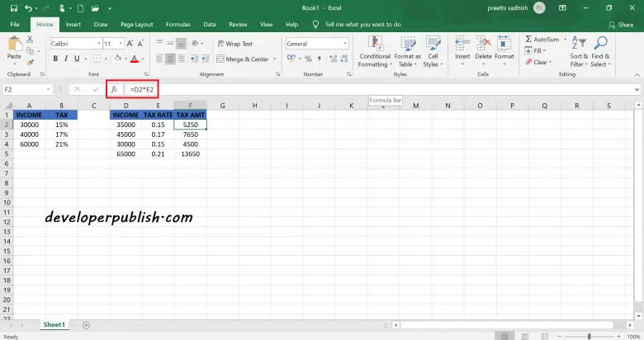Toggle Bold formatting
The image size is (644, 340).
[x=55, y=59]
